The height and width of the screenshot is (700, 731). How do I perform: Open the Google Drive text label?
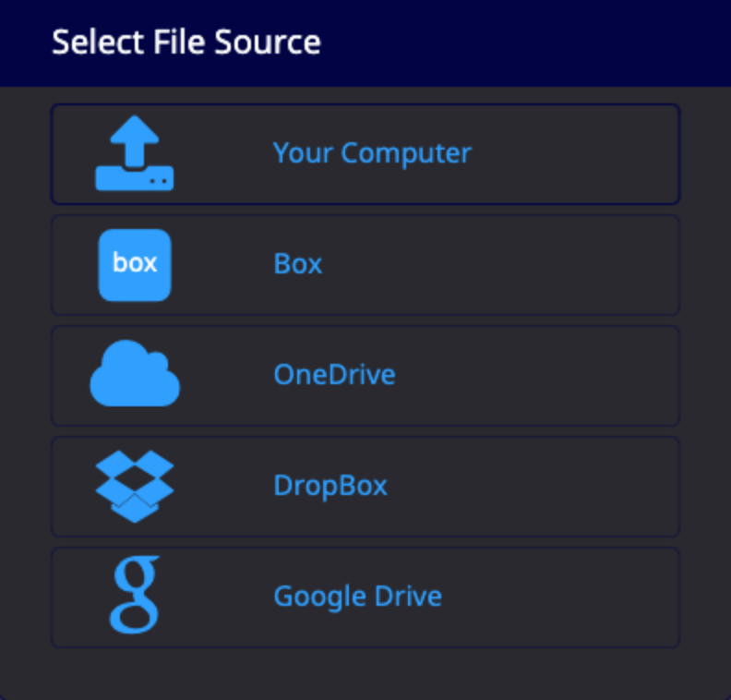coord(357,597)
